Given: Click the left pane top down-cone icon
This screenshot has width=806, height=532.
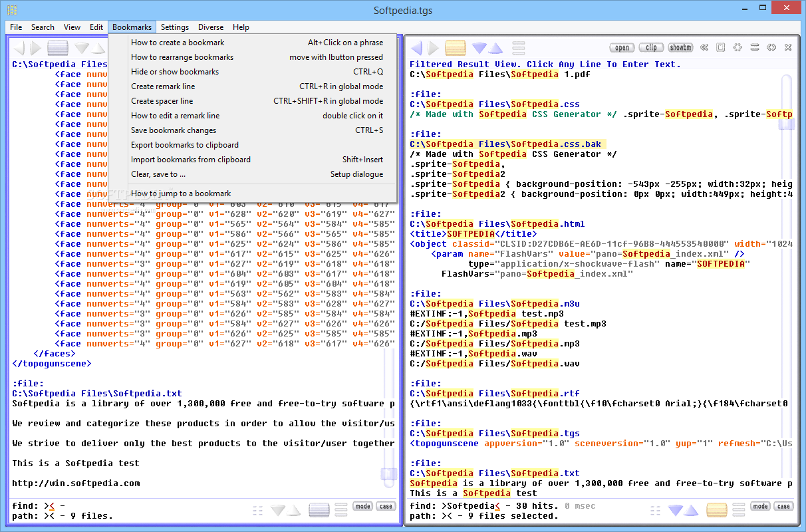Looking at the screenshot, I should pos(82,48).
